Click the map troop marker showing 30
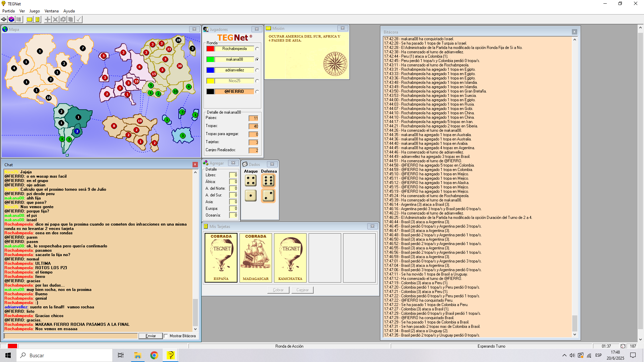Screen dimensions: 644x362 point(180,66)
